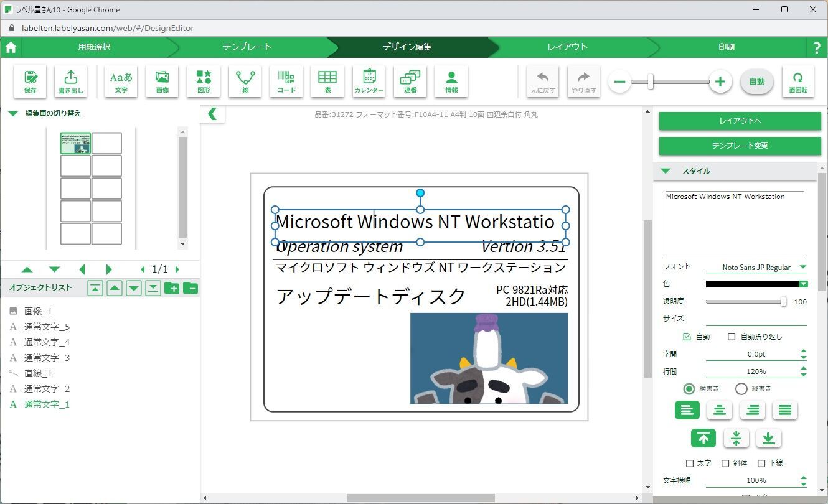The height and width of the screenshot is (504, 828).
Task: Select the 線 line tool
Action: [x=245, y=82]
